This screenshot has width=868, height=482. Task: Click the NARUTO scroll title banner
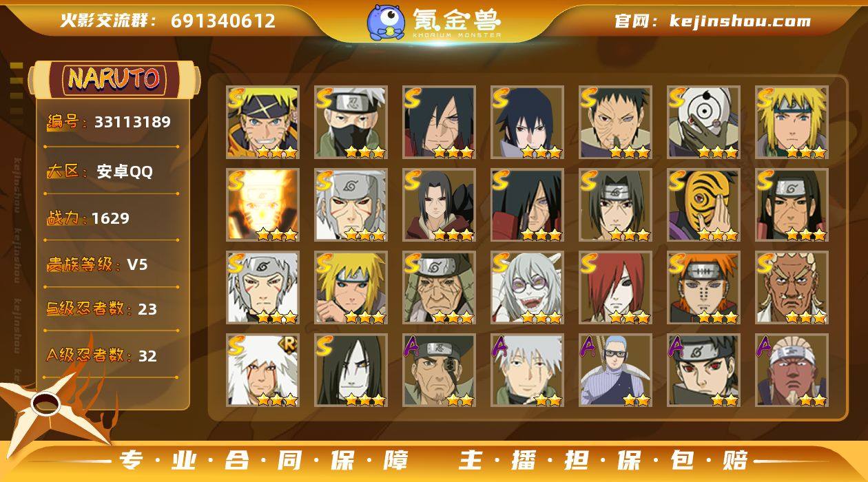pos(114,79)
